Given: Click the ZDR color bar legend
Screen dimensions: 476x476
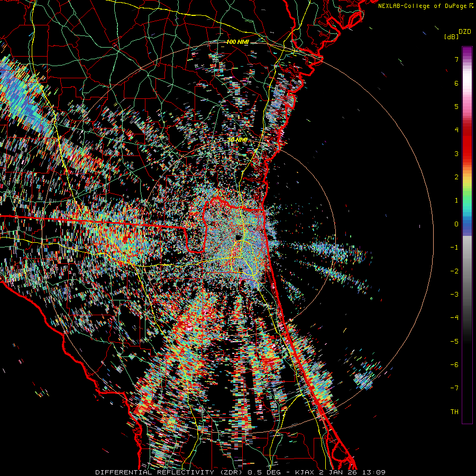Looking at the screenshot, I should click(x=467, y=235).
